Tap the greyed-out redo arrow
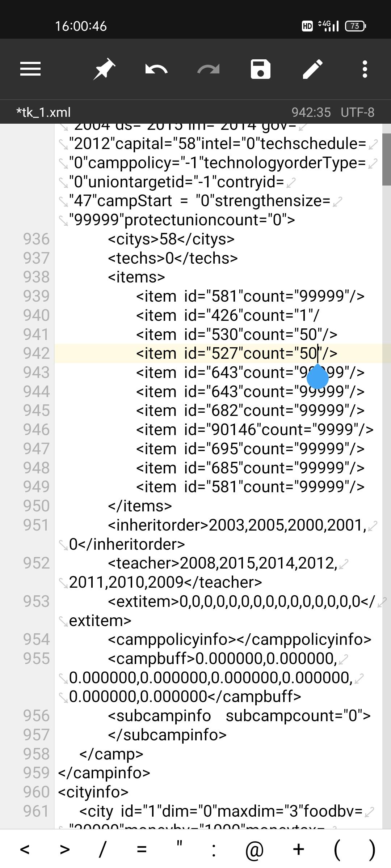The width and height of the screenshot is (391, 868). tap(209, 69)
